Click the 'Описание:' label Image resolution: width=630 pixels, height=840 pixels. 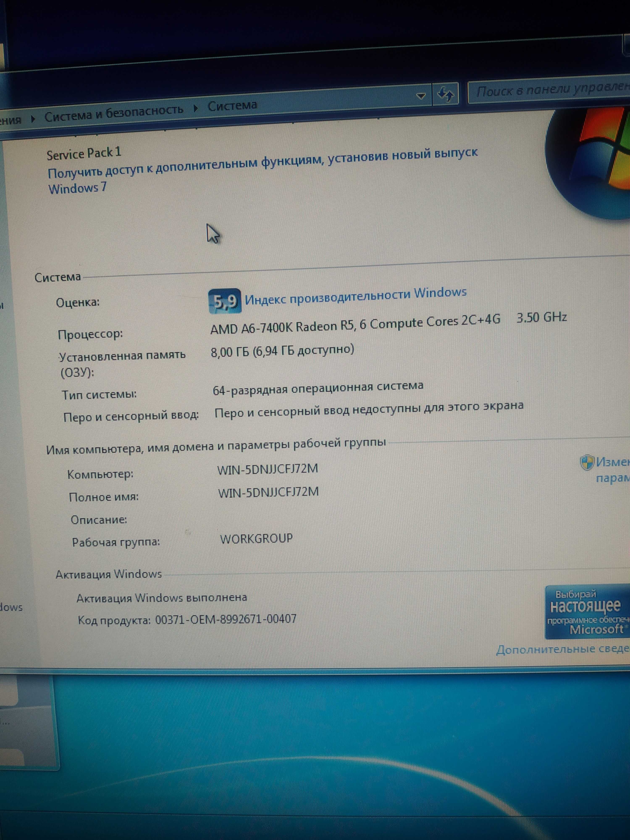99,520
